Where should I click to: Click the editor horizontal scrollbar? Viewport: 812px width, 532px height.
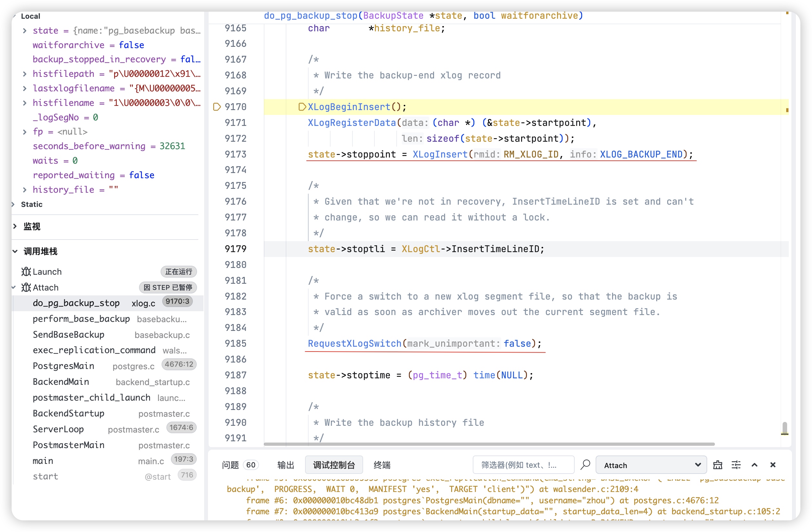[x=489, y=444]
